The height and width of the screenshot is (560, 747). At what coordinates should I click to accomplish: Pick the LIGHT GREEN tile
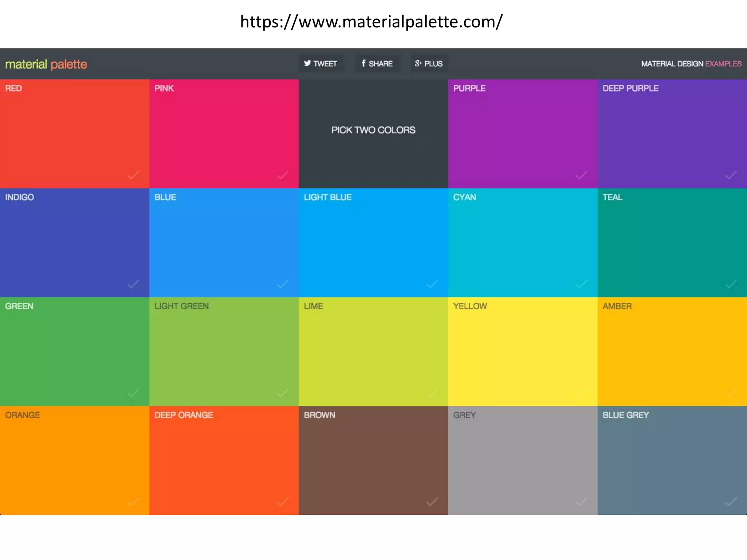pyautogui.click(x=224, y=352)
